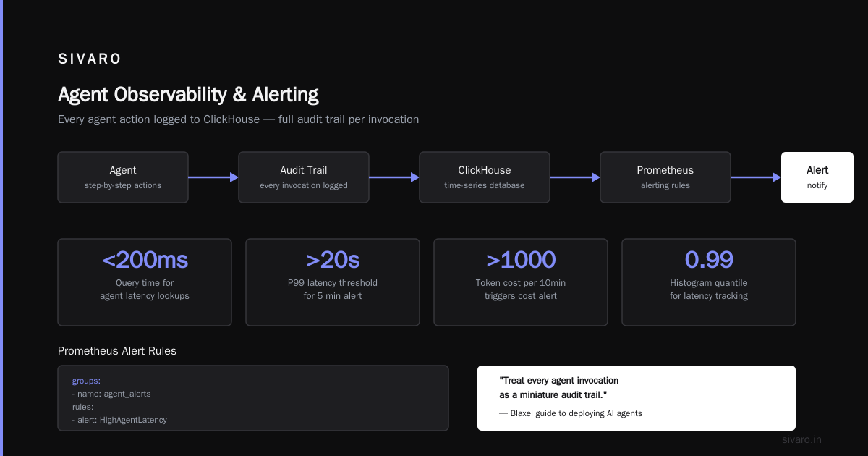
Task: Click the Agent Observability & Alerting title
Action: coord(188,95)
